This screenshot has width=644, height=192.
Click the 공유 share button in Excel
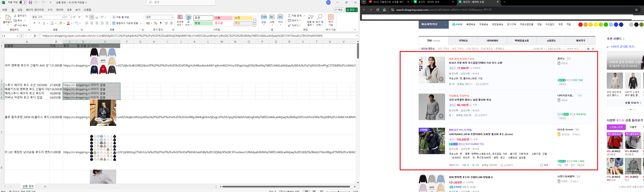352,10
